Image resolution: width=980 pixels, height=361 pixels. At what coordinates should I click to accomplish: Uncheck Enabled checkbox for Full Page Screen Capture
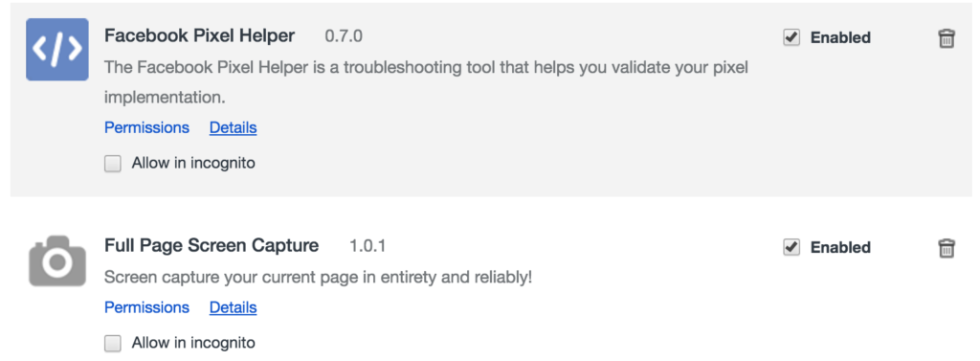coord(791,247)
